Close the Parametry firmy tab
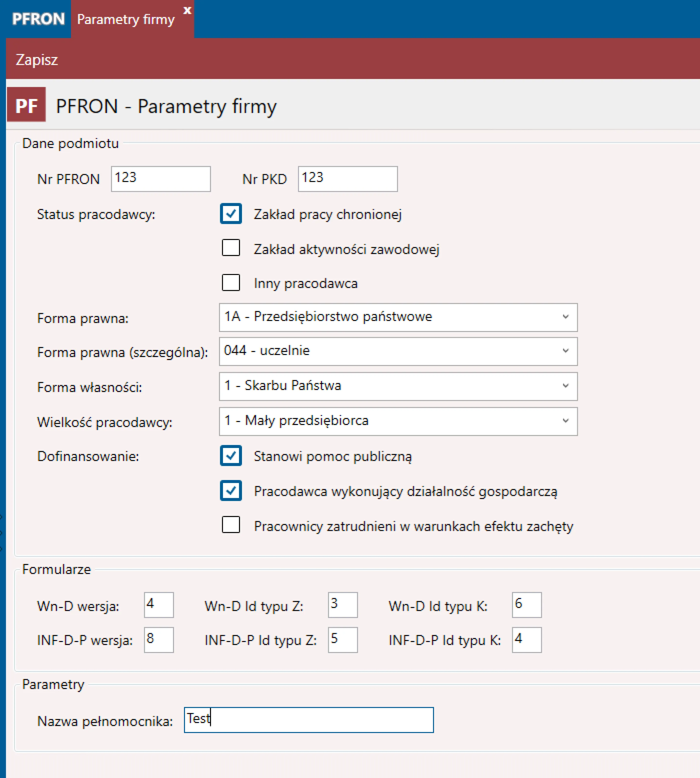 [187, 10]
